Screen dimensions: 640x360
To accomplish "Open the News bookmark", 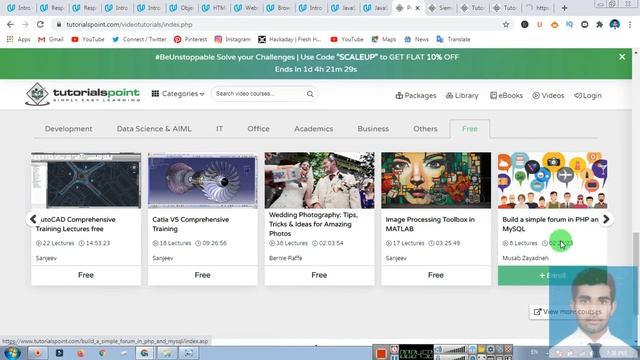I will pyautogui.click(x=416, y=39).
